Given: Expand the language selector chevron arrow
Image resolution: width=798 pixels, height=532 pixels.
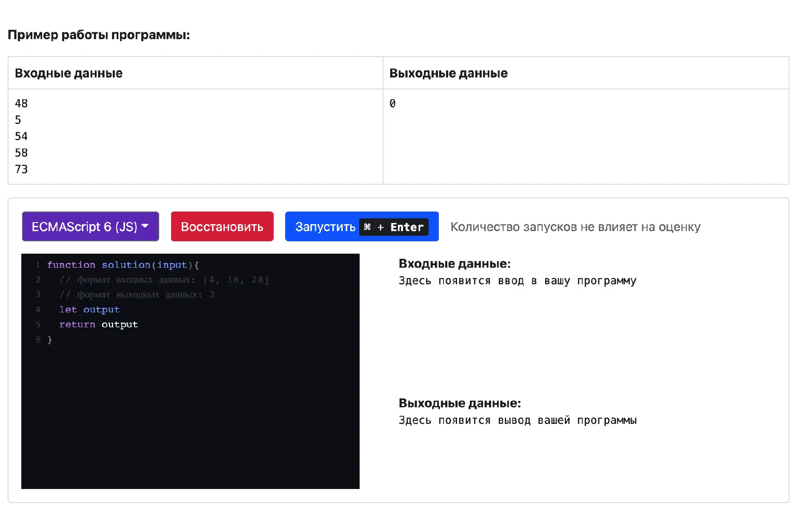Looking at the screenshot, I should [x=146, y=226].
